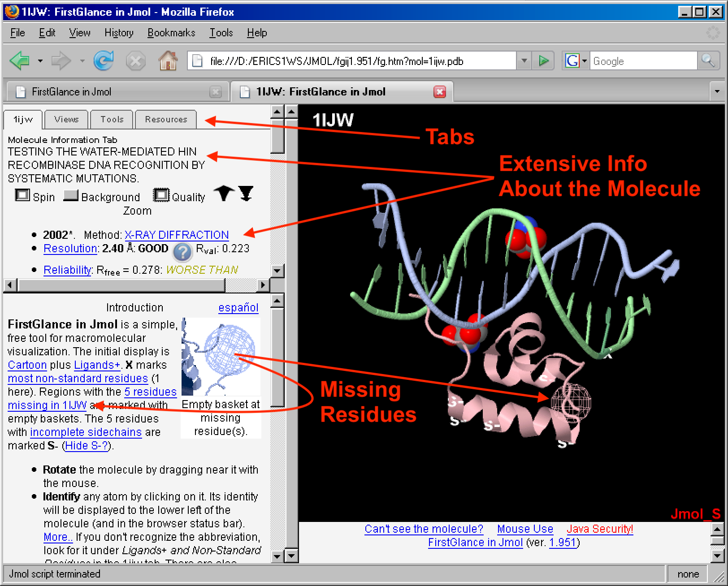The width and height of the screenshot is (728, 586).
Task: Click up arrow of bottom links frame scrollbar
Action: click(717, 529)
